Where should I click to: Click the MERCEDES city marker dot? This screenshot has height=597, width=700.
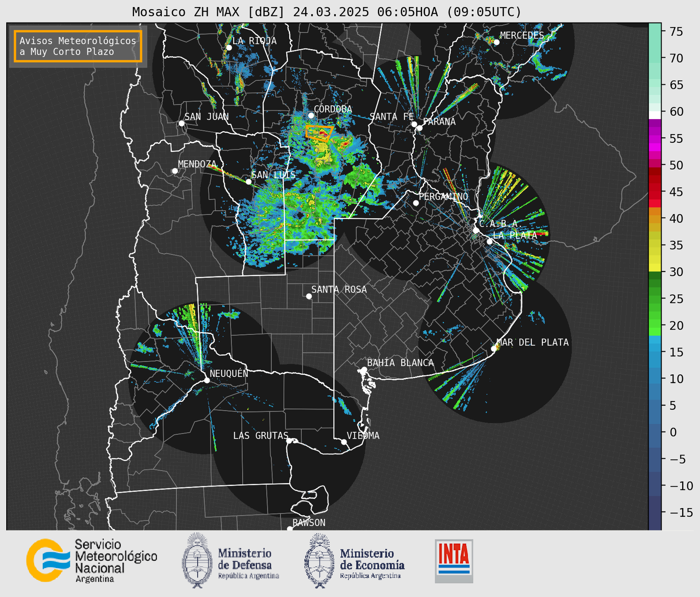point(496,42)
